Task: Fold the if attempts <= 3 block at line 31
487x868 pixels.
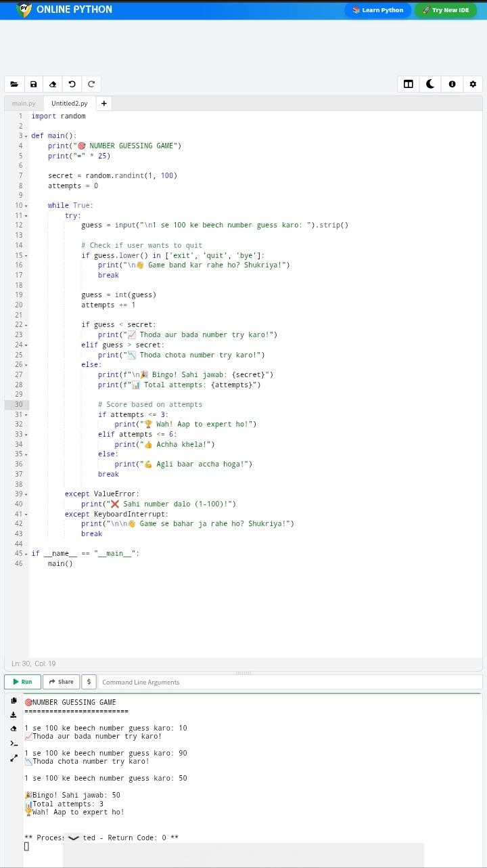Action: [26, 414]
